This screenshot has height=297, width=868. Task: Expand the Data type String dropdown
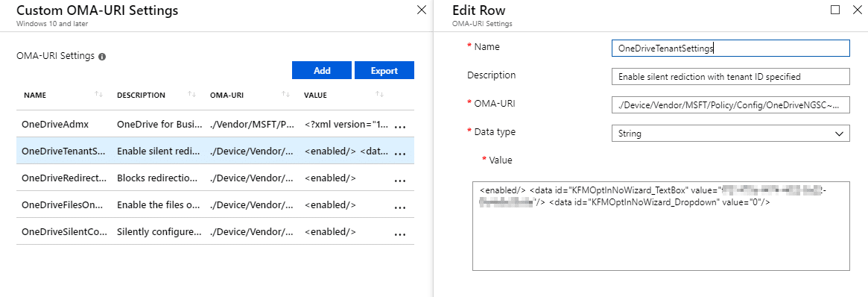click(731, 133)
